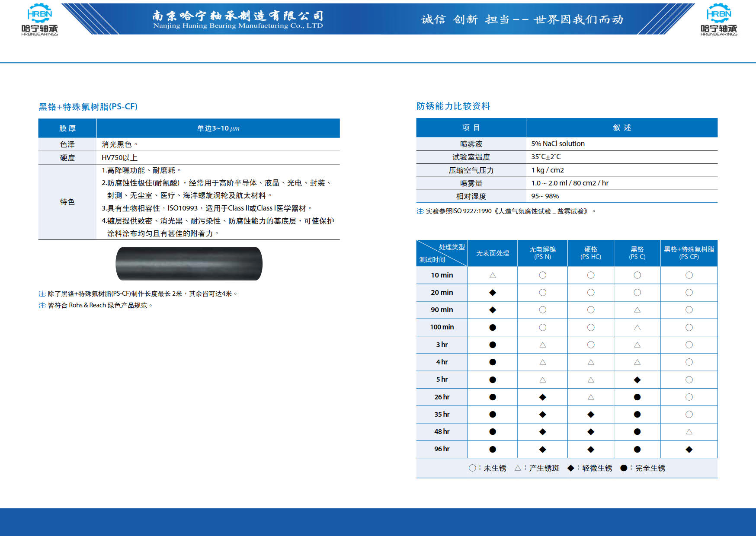Click the heading 防锈能力比较资料
Screen dimensions: 756x536
(x=453, y=106)
